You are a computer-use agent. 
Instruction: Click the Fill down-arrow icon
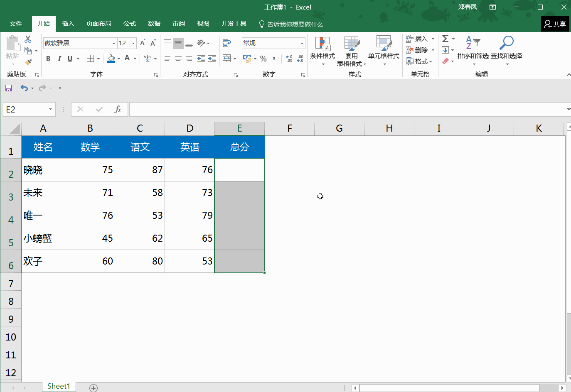(445, 50)
